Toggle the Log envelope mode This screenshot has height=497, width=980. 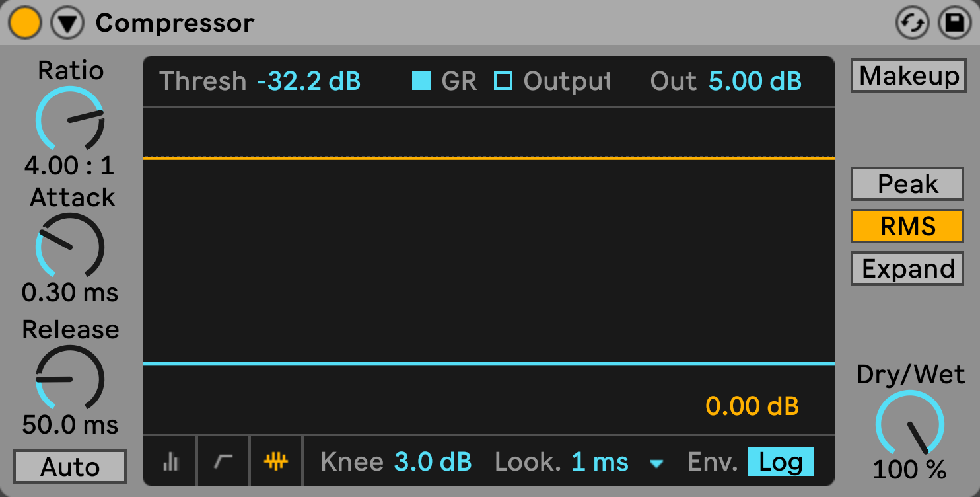coord(780,462)
